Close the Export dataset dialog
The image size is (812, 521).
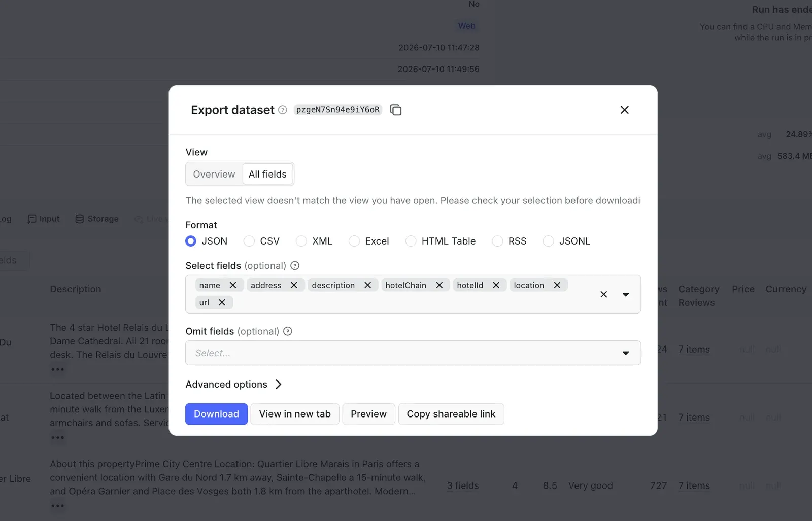[625, 110]
